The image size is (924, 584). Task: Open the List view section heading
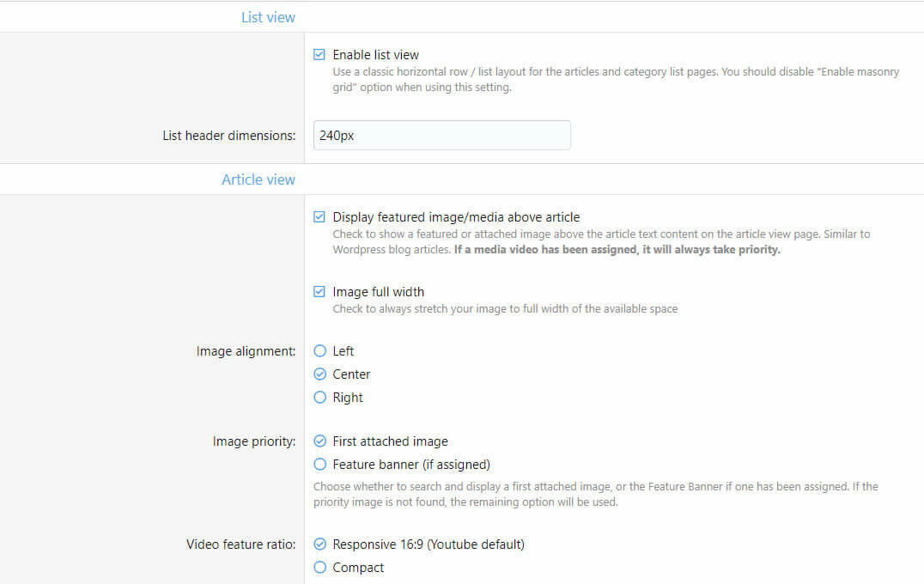[268, 17]
